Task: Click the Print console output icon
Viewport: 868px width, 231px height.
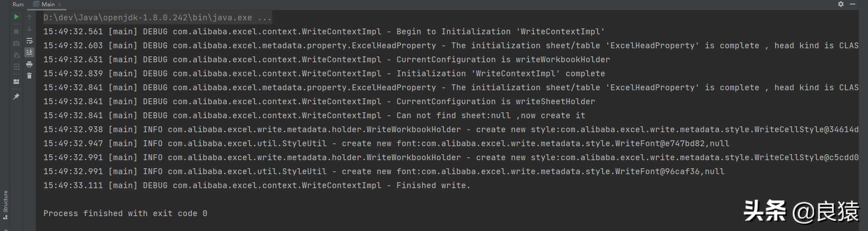Action: tap(29, 64)
